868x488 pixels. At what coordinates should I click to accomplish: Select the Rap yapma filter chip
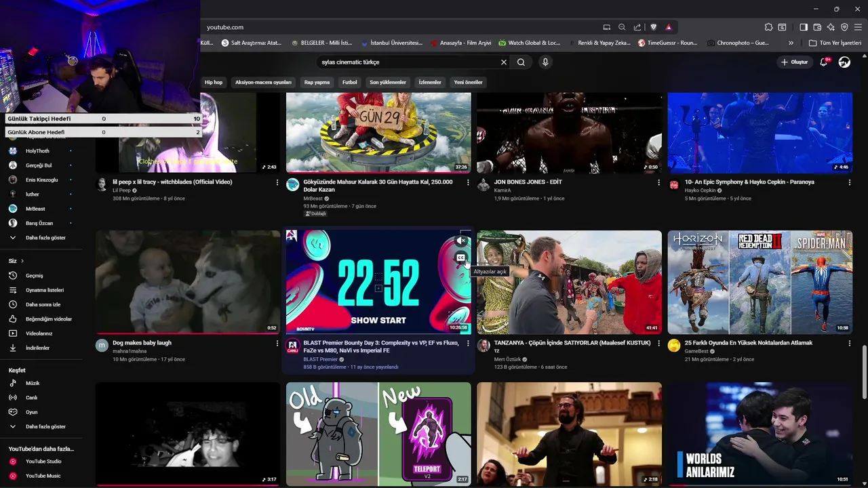pyautogui.click(x=317, y=82)
